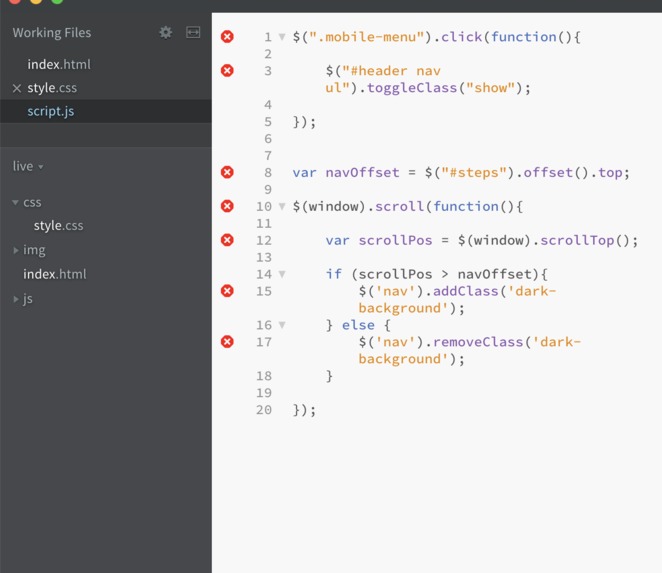Click the 'else' keyword on line 16
This screenshot has height=573, width=662.
[x=358, y=325]
